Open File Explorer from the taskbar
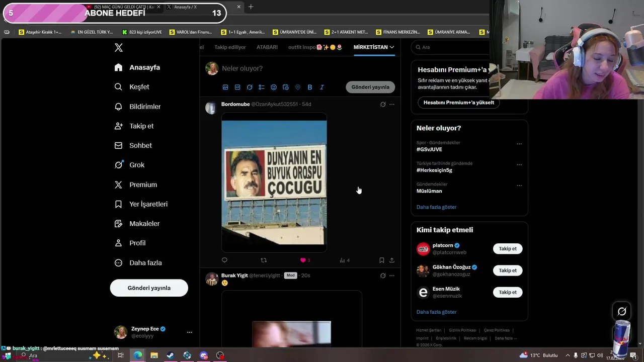The width and height of the screenshot is (644, 362). (154, 355)
